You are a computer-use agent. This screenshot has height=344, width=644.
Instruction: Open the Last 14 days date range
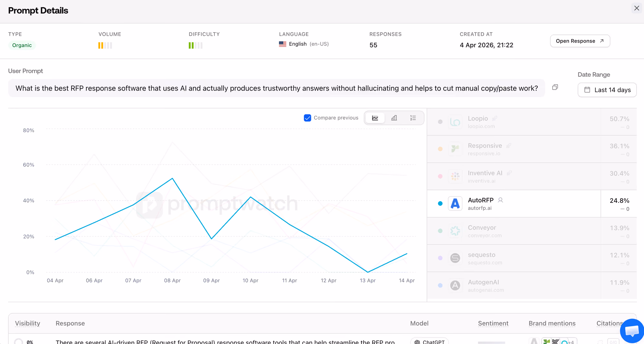607,90
